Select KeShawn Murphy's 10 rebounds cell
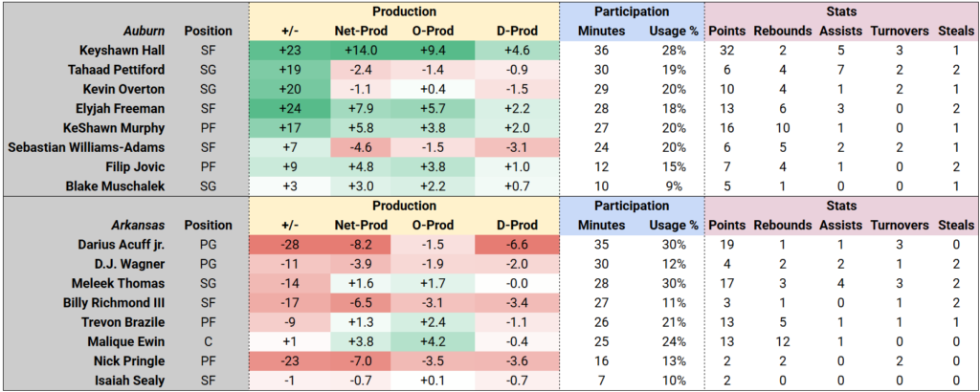Image resolution: width=980 pixels, height=392 pixels. (x=781, y=128)
